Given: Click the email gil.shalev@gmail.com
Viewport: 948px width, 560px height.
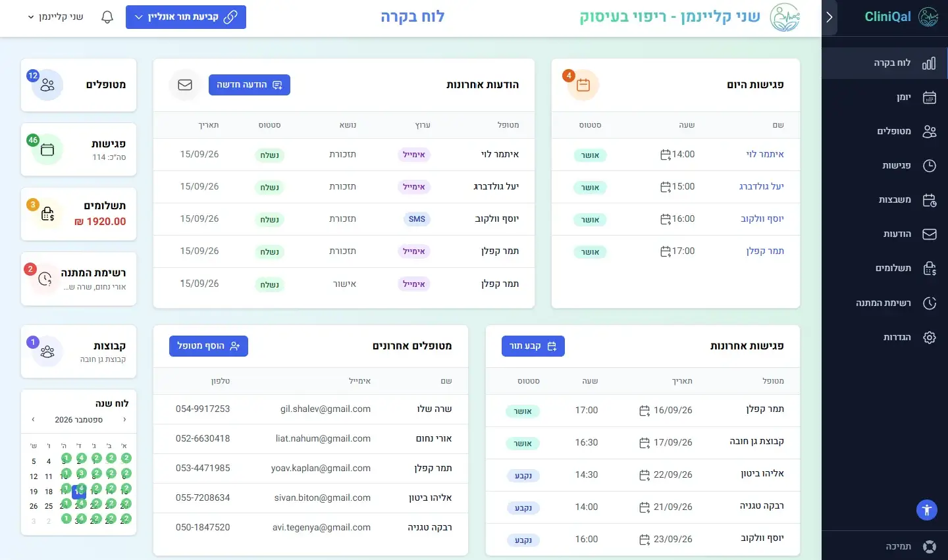Looking at the screenshot, I should coord(325,409).
